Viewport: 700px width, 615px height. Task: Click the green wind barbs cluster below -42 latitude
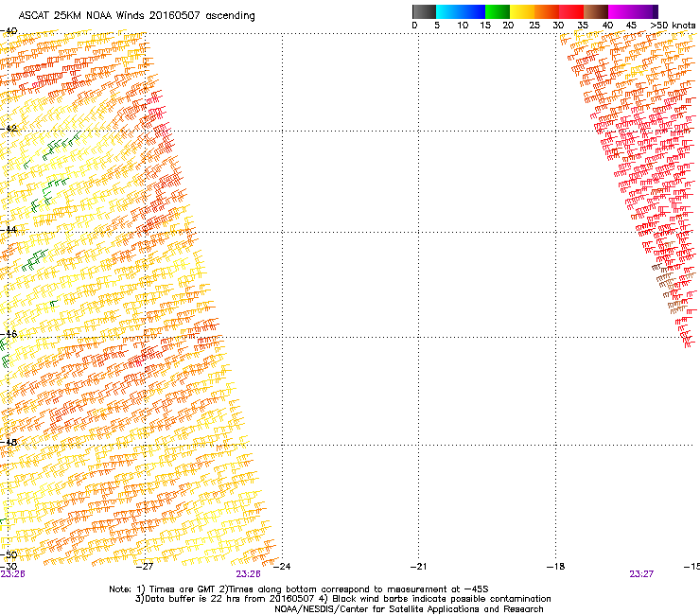[61, 145]
